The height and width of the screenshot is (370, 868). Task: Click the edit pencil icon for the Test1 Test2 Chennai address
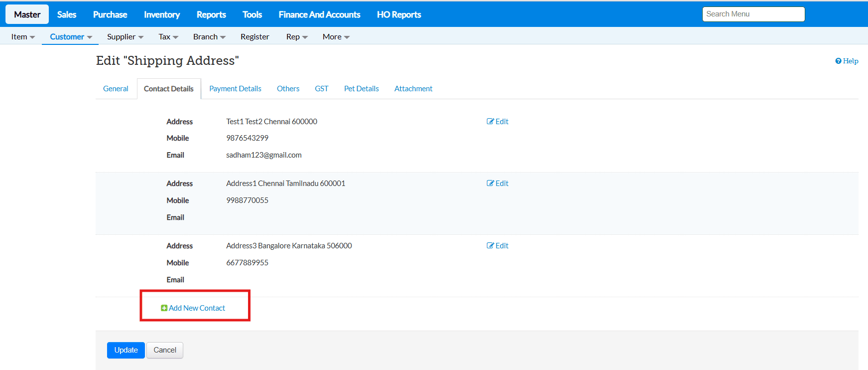(490, 121)
